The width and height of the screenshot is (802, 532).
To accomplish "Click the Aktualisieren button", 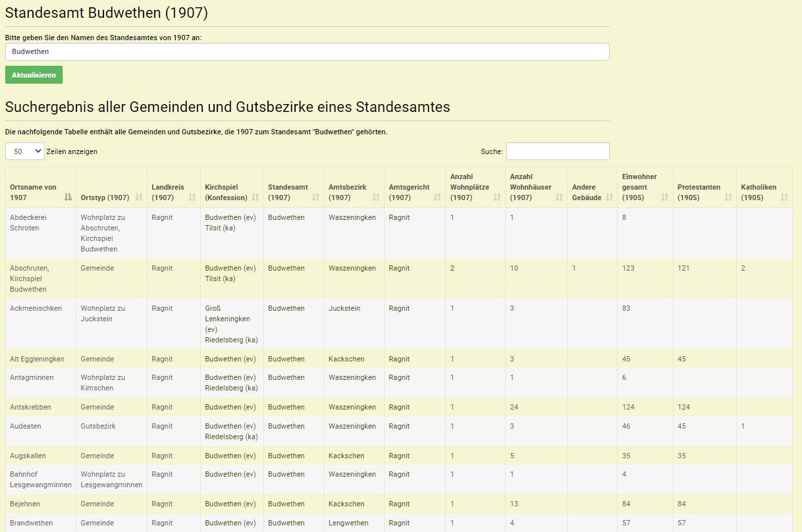I will pyautogui.click(x=34, y=75).
